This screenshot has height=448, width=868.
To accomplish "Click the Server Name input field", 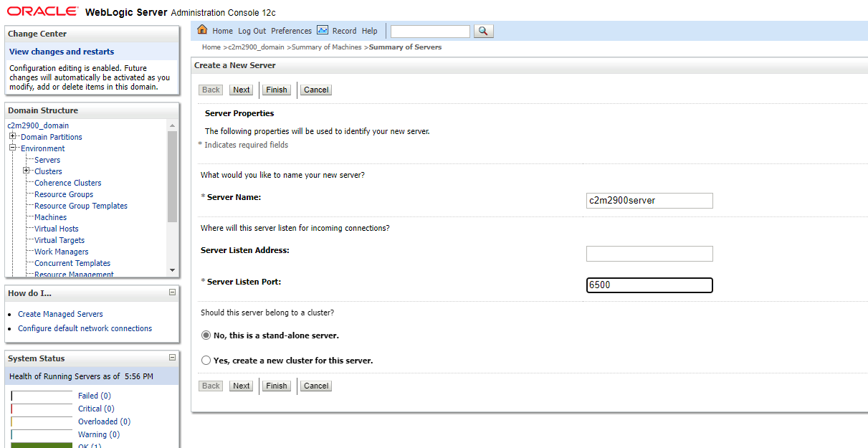I will click(x=649, y=201).
